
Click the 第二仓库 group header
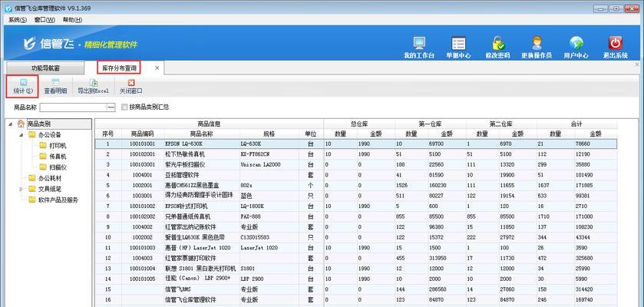(500, 124)
